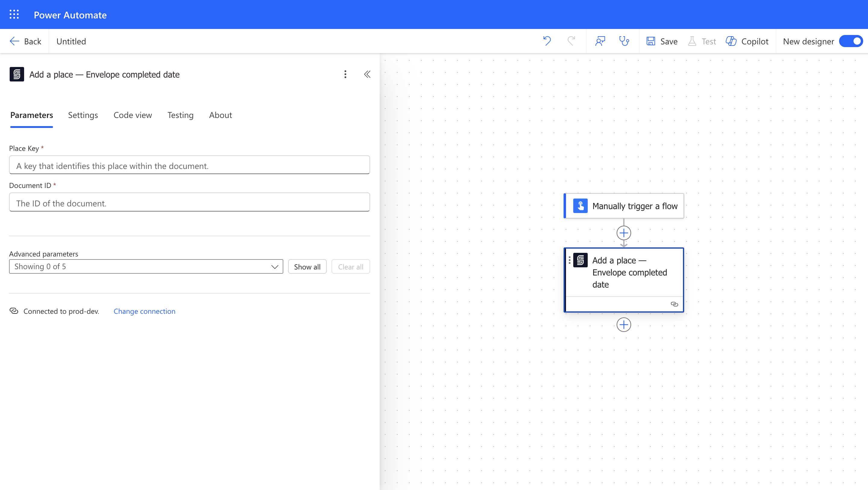Click the redo arrow icon

[x=571, y=41]
